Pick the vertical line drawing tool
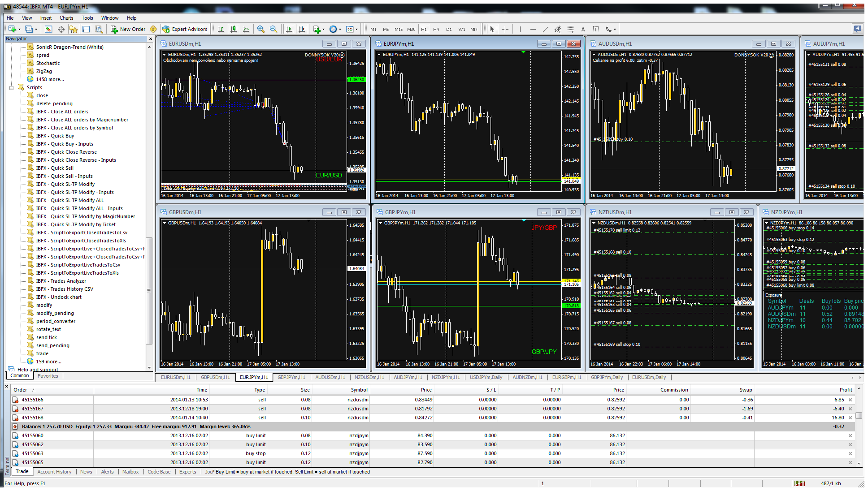This screenshot has height=491, width=868. [x=520, y=29]
